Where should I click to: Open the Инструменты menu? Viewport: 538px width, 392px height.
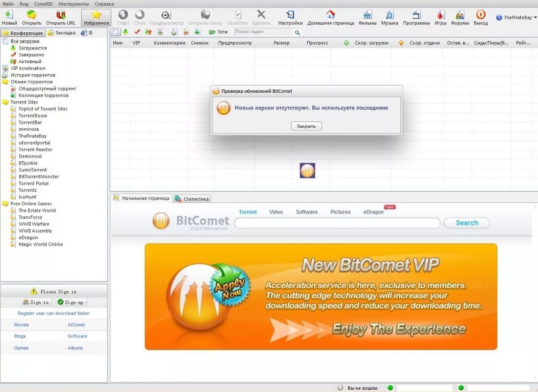coord(73,4)
